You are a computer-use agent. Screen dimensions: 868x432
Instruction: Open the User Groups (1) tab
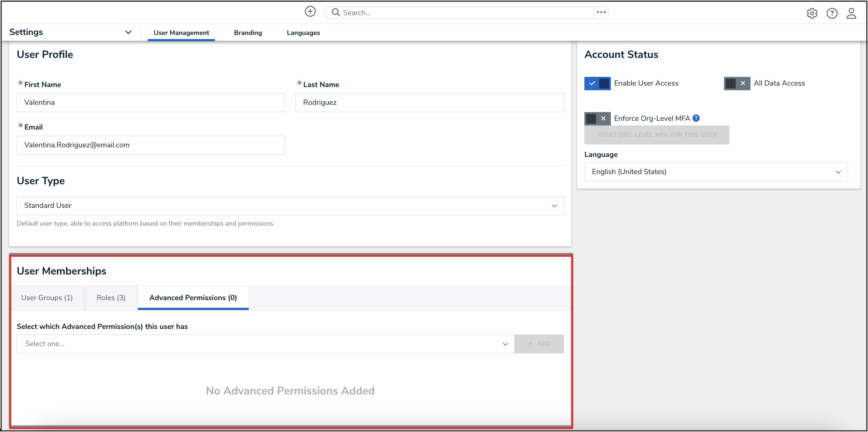[x=47, y=298]
